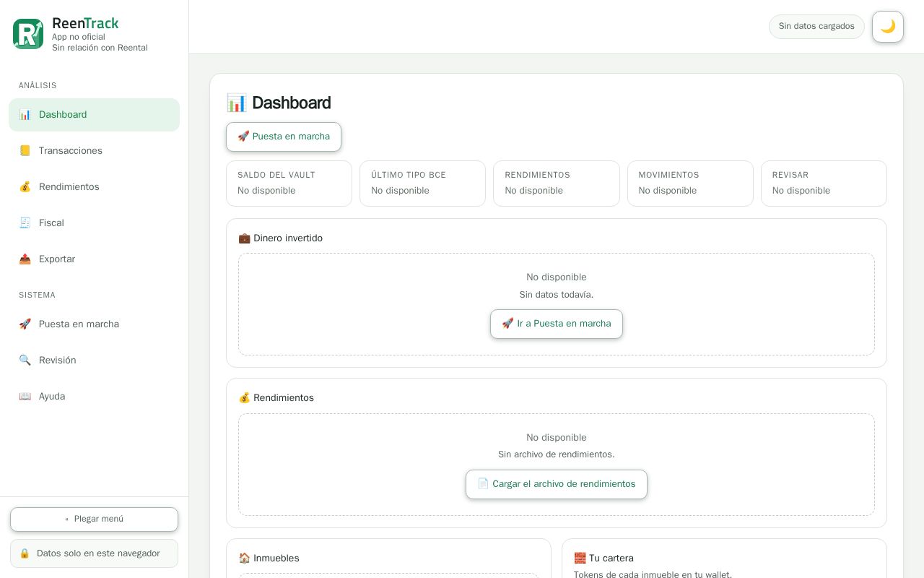Click the Saldo del Vault card
Viewport: 924px width, 578px height.
(289, 184)
